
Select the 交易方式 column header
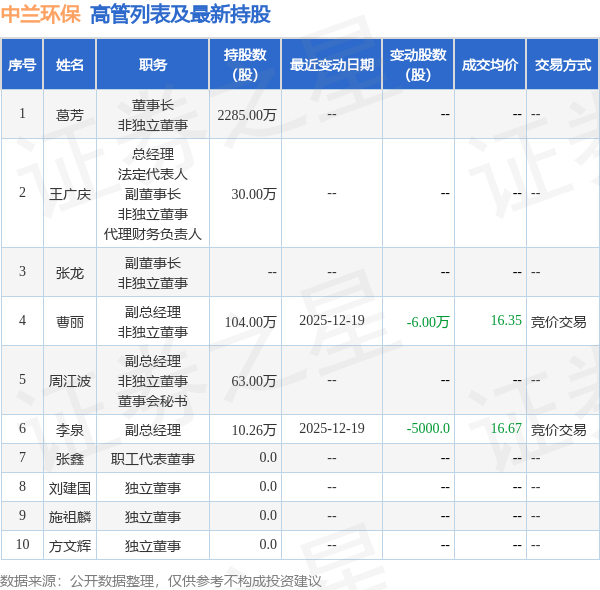(x=563, y=65)
